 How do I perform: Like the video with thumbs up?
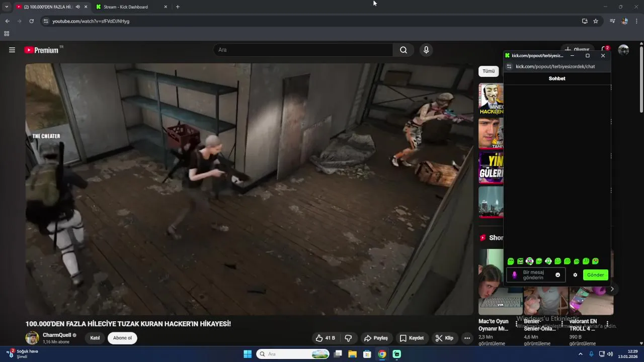click(x=325, y=338)
